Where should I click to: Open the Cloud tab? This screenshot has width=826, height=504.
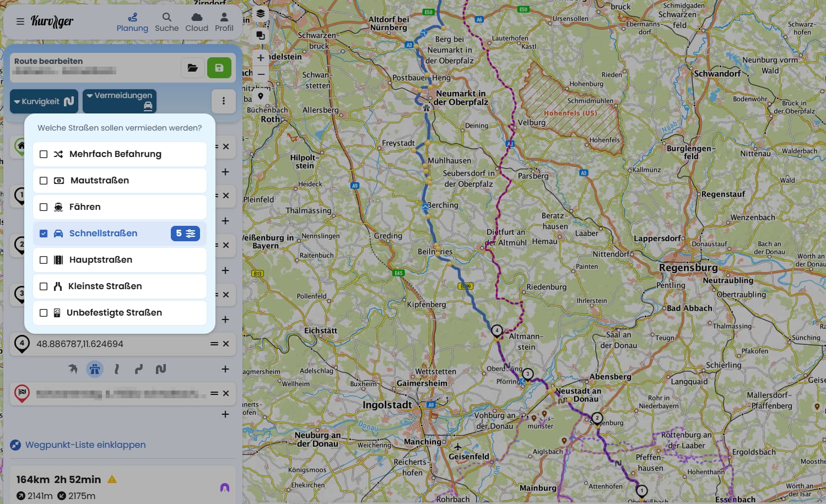[197, 22]
